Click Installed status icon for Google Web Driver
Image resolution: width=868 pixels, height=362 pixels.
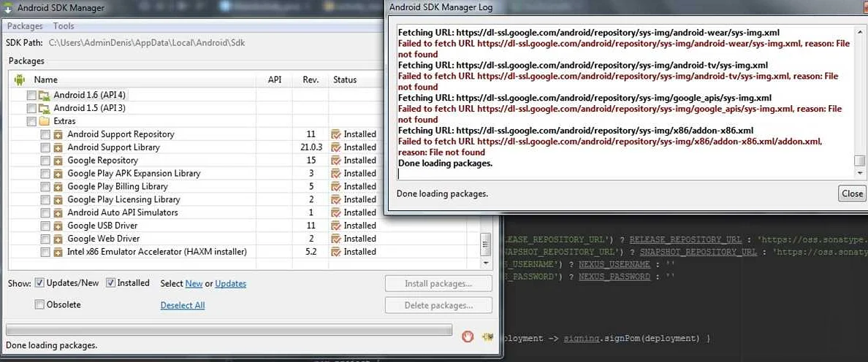point(336,239)
